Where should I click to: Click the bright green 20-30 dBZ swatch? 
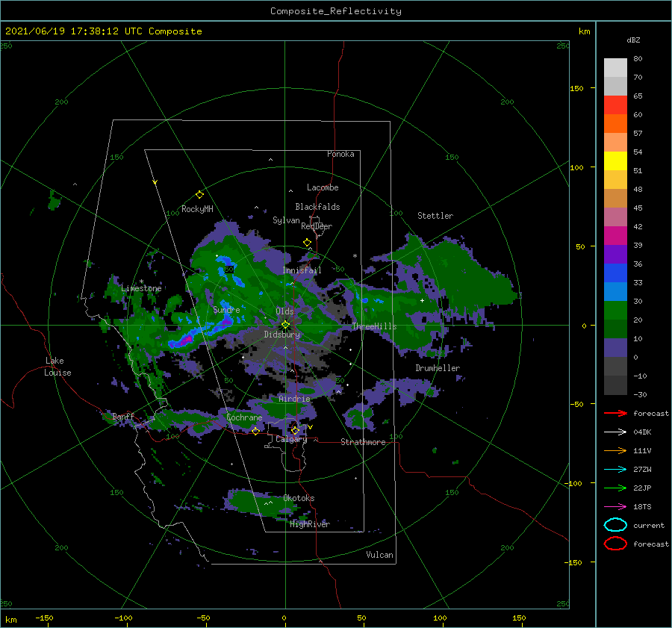(x=615, y=311)
